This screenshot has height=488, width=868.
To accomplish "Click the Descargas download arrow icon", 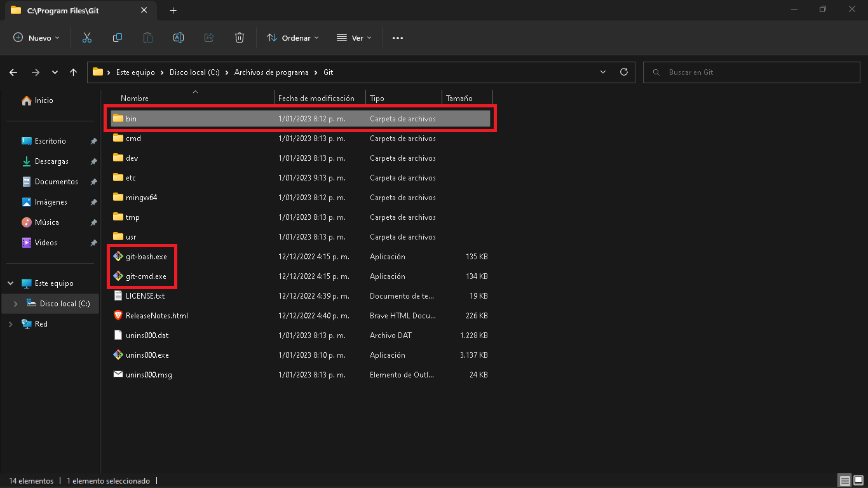I will click(27, 161).
